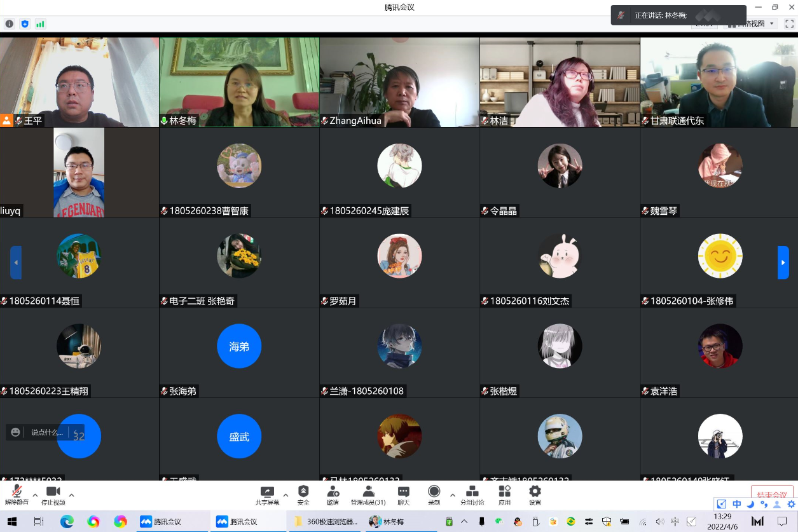Open 分组讨论 breakout rooms
The height and width of the screenshot is (532, 798).
point(472,494)
